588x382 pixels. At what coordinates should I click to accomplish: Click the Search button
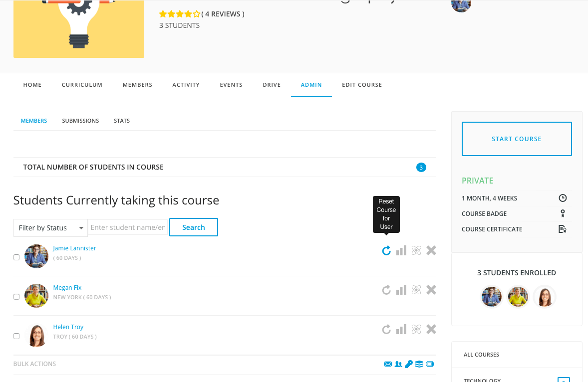(x=194, y=227)
